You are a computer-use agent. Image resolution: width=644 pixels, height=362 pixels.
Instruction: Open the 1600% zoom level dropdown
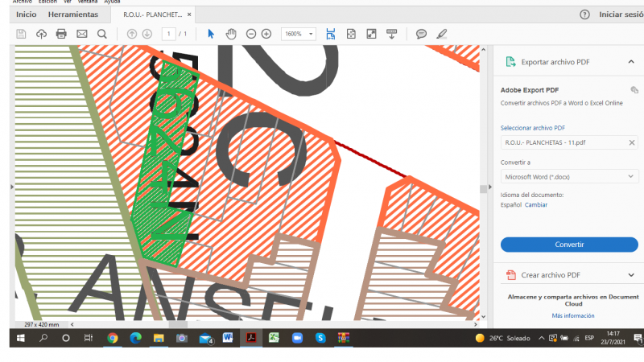(298, 34)
